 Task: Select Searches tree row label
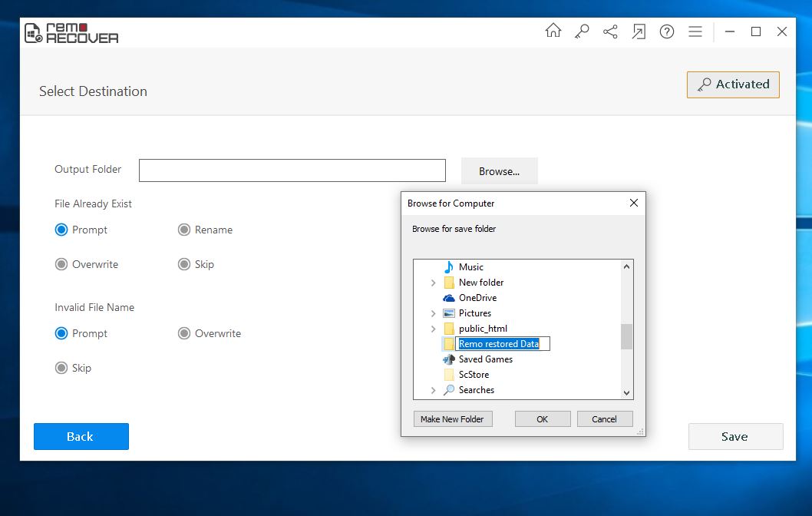477,389
